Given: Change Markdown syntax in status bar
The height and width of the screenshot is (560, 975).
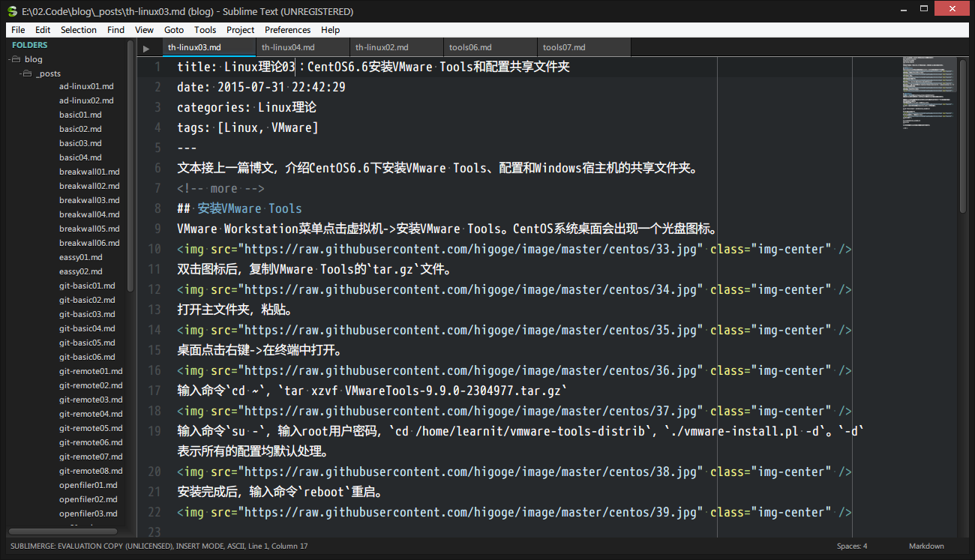Looking at the screenshot, I should coord(926,546).
